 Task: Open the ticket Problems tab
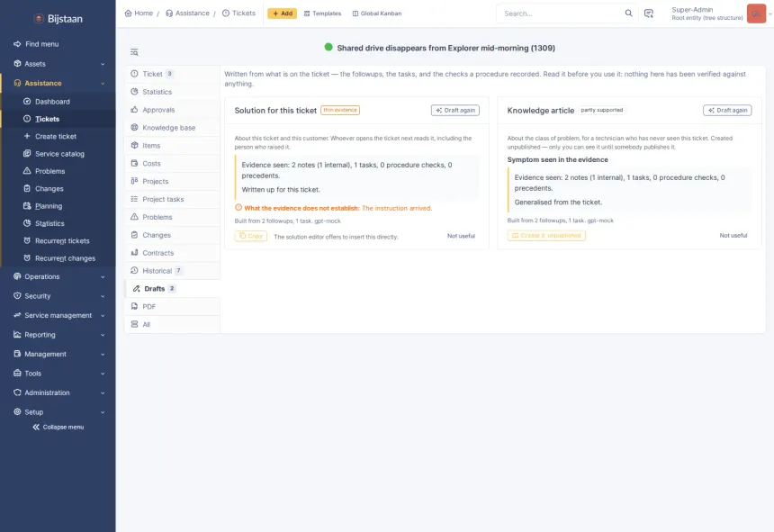coord(172,217)
